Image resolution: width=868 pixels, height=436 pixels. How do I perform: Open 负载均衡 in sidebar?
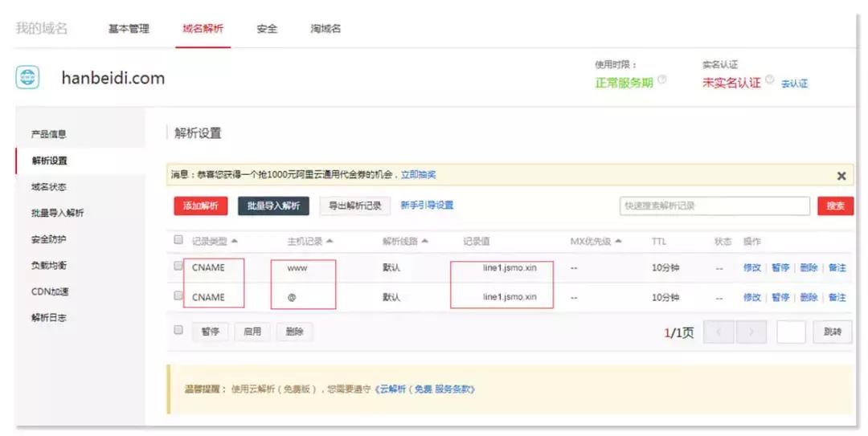tap(49, 266)
